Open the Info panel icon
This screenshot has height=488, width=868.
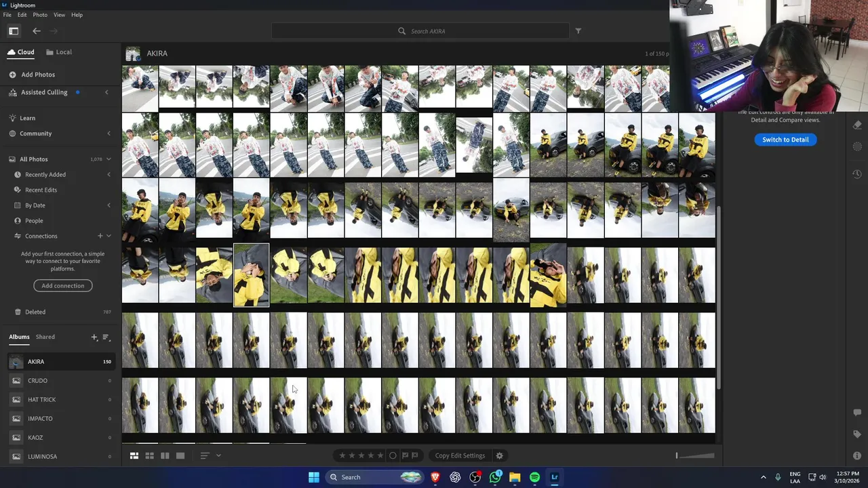[857, 455]
